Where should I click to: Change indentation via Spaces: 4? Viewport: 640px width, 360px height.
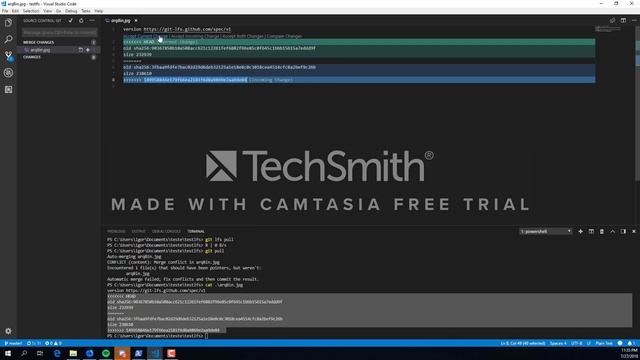[x=558, y=343]
